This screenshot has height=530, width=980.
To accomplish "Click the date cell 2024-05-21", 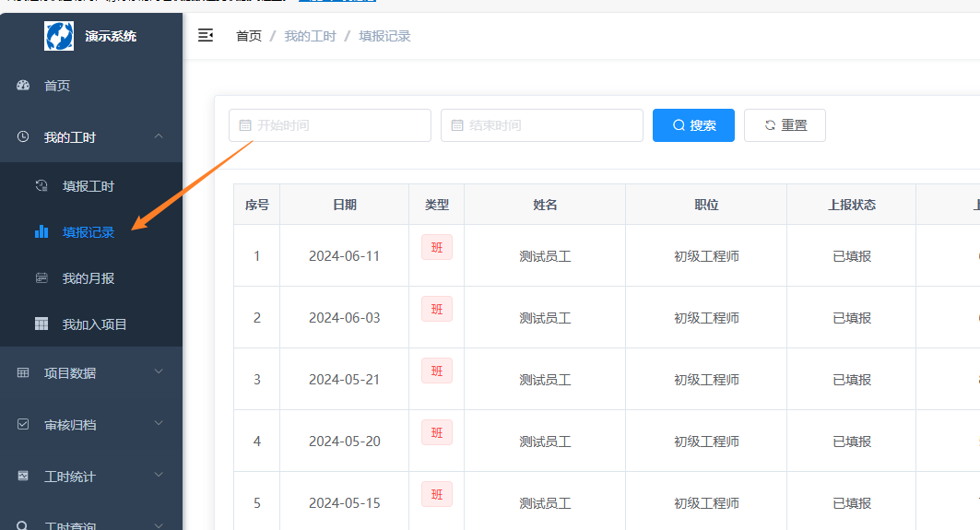I will tap(345, 380).
